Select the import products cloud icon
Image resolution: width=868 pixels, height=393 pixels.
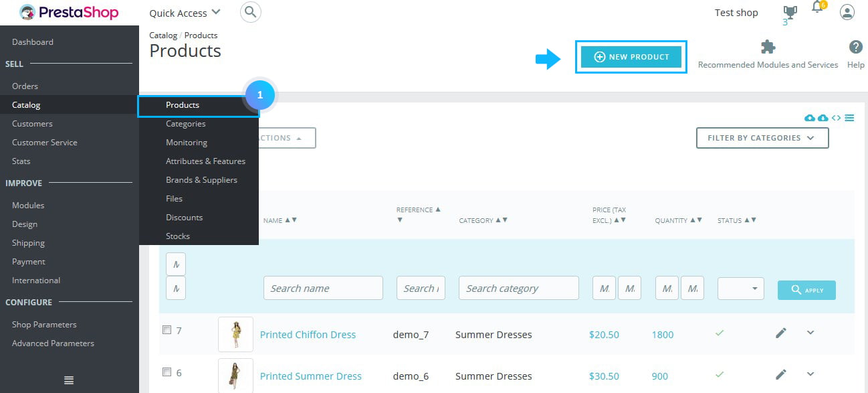809,118
